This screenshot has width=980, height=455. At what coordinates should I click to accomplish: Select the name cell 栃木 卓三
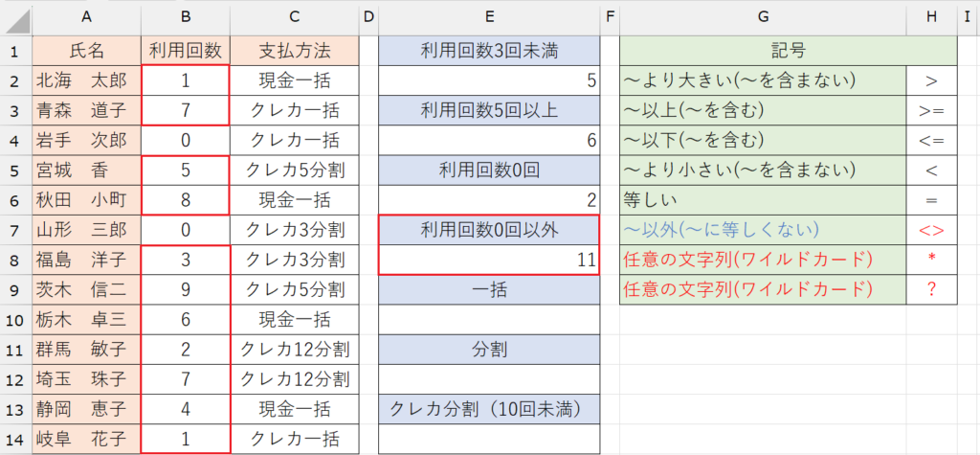pos(87,320)
